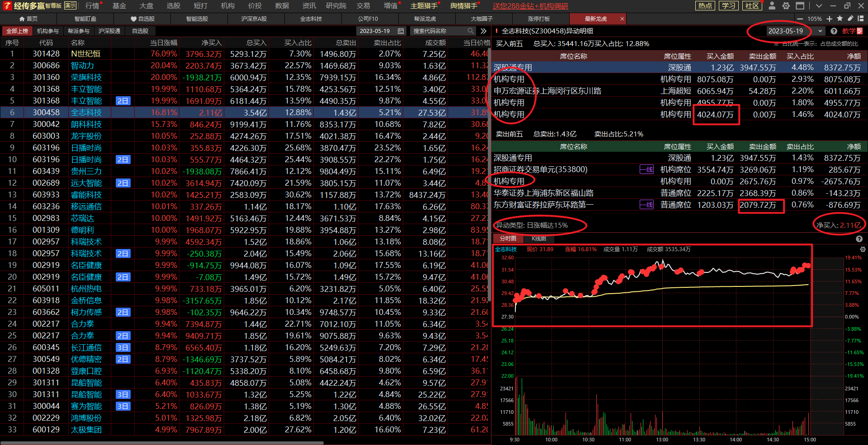The width and height of the screenshot is (868, 445).
Task: Switch to the K线图 chart tab
Action: (x=538, y=238)
